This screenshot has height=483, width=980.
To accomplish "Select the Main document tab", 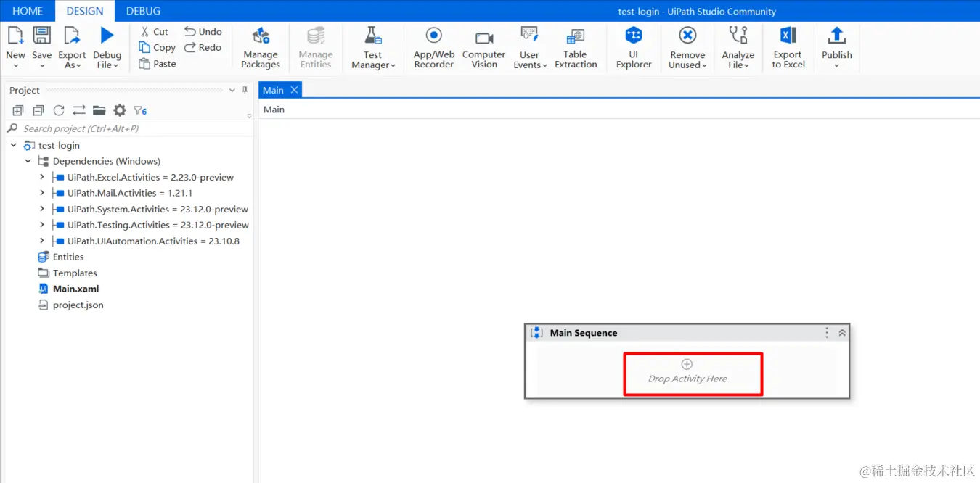I will tap(274, 90).
